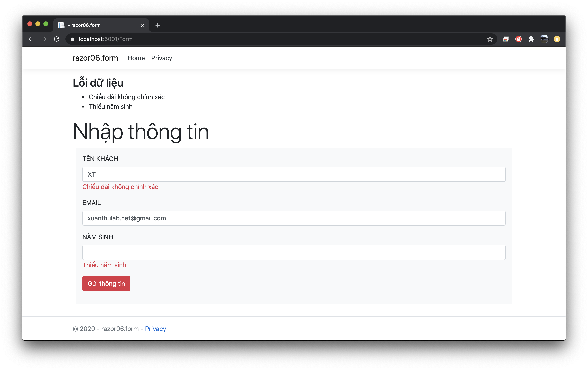The image size is (588, 370).
Task: Click the rainbow window extension icon
Action: click(x=506, y=39)
